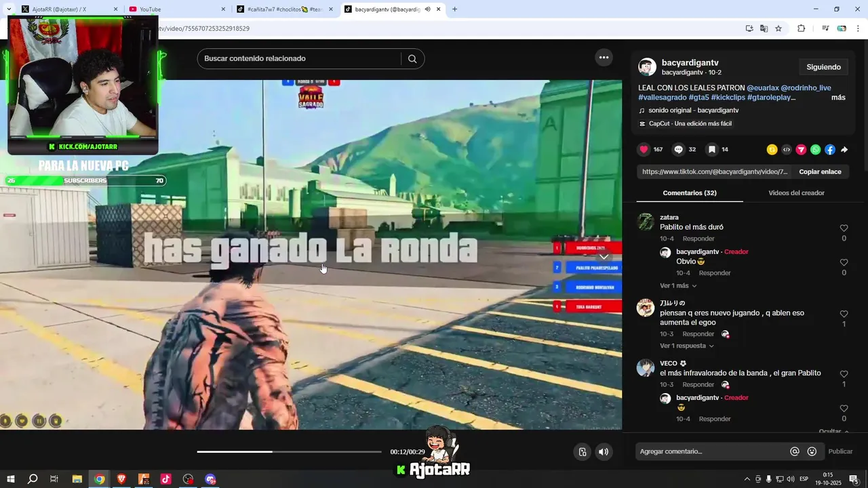Select the Videos del creador tab

coord(796,193)
